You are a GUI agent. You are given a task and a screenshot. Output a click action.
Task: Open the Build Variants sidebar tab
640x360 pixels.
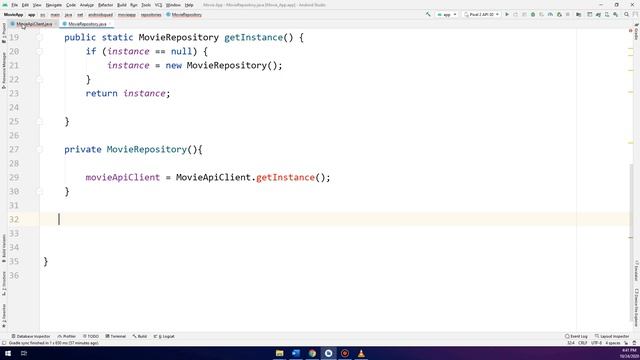click(x=4, y=248)
